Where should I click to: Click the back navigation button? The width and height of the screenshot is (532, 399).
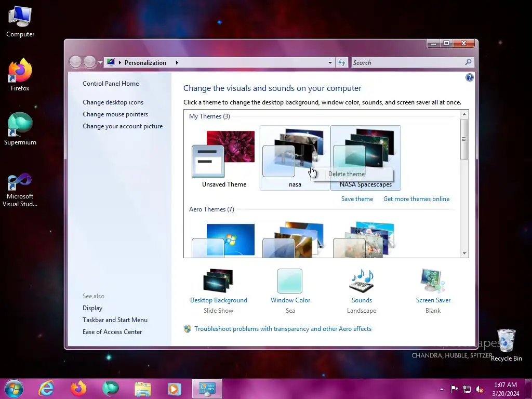pyautogui.click(x=75, y=62)
